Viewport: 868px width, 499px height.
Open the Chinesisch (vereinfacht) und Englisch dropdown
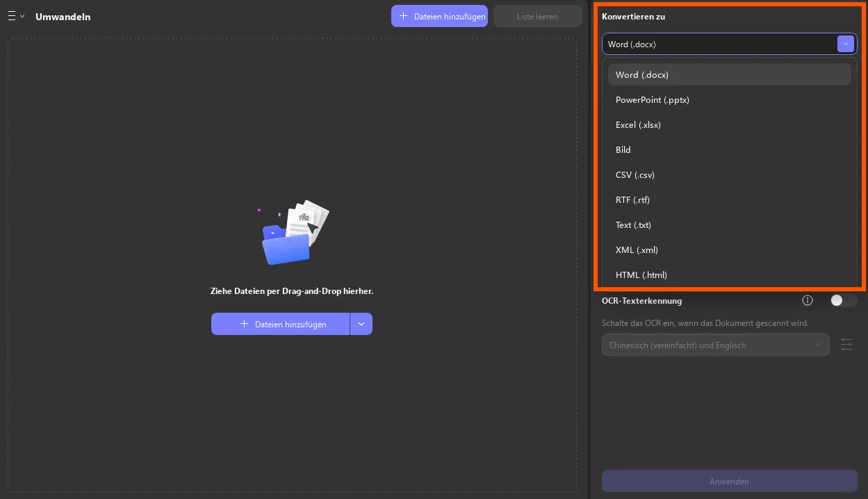coord(715,345)
